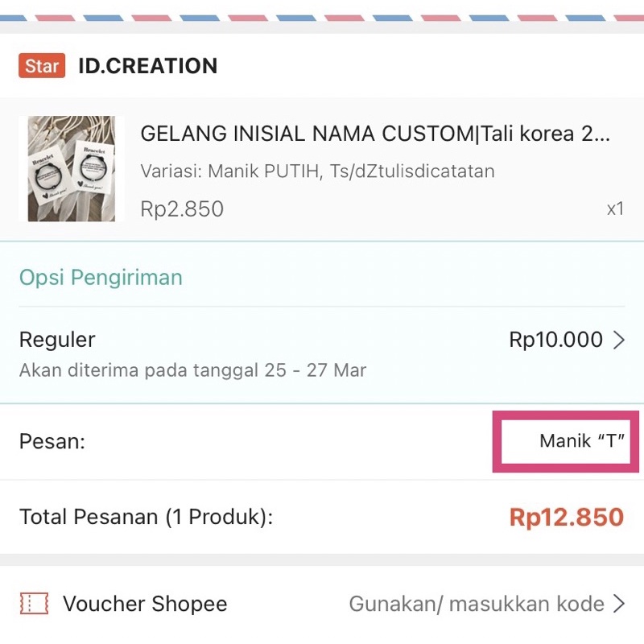Click the Variasi Manik PUTIH text

317,171
